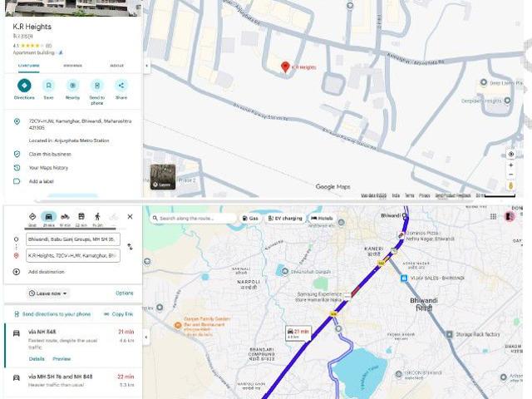Show your location on upper map

pos(510,155)
